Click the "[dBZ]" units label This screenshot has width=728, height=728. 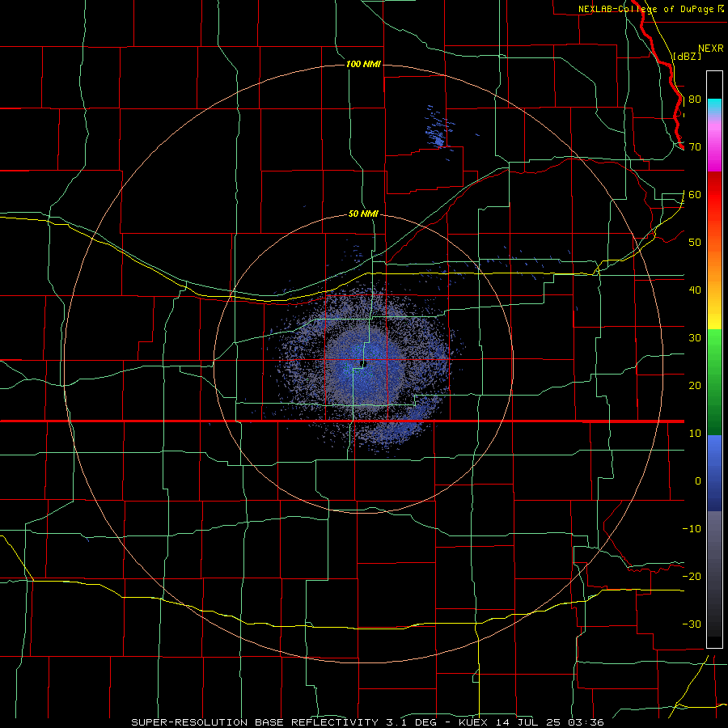pyautogui.click(x=687, y=57)
